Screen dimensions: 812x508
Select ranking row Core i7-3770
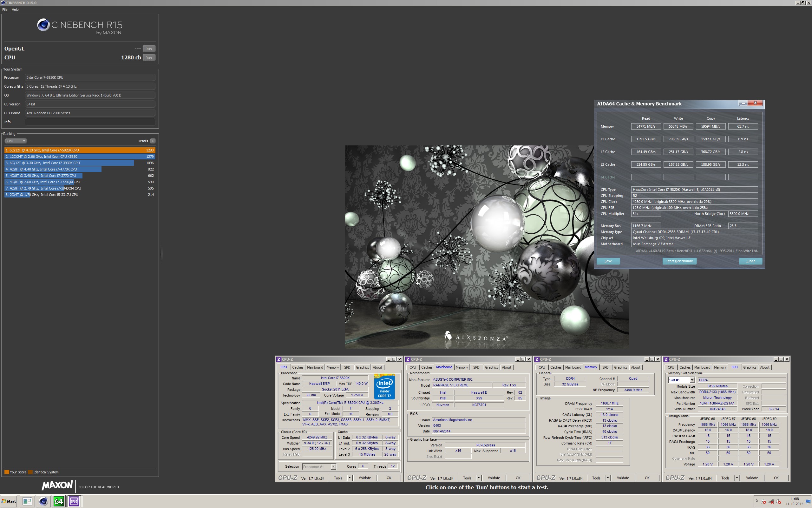[80, 175]
